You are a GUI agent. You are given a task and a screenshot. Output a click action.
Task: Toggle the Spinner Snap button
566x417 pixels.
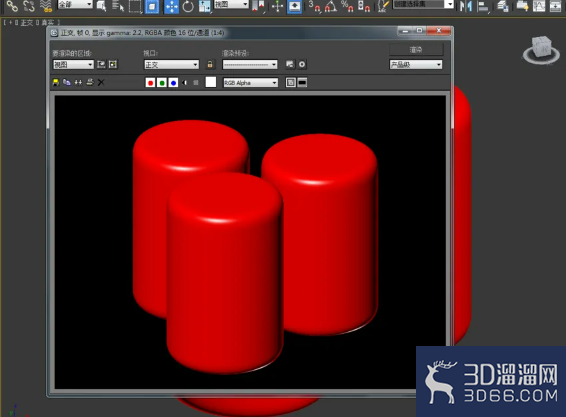click(x=363, y=6)
